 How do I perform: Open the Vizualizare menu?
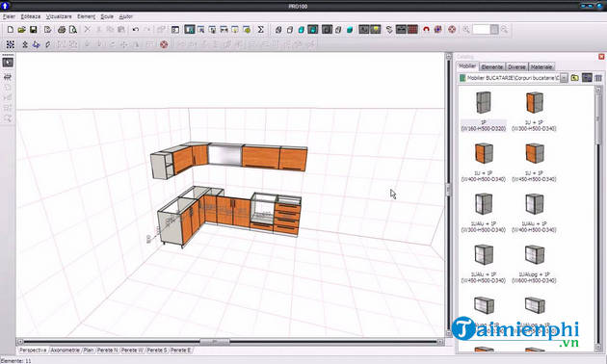coord(59,16)
